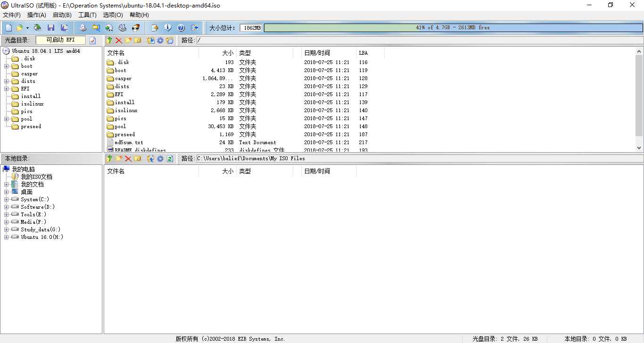644x343 pixels.
Task: Click the image pane Up-folder green arrow
Action: pyautogui.click(x=109, y=41)
